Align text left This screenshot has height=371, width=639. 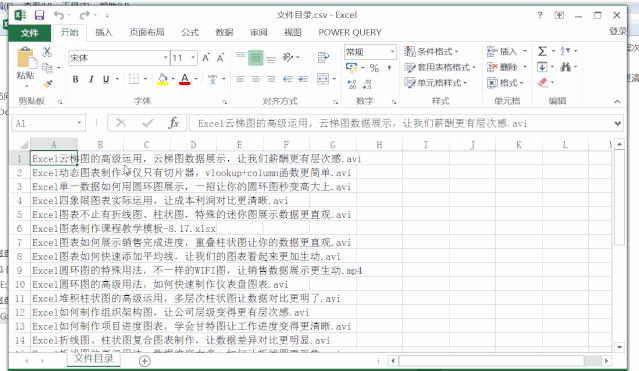pos(240,79)
